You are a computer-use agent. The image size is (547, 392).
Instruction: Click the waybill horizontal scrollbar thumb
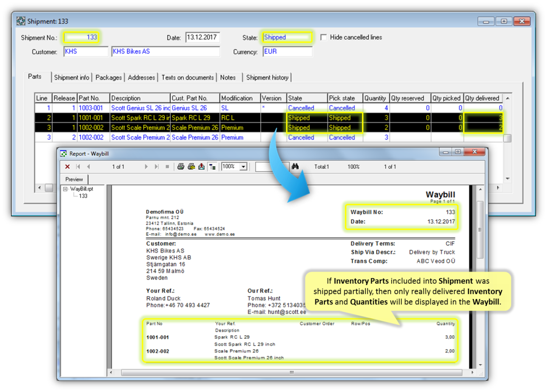[292, 372]
